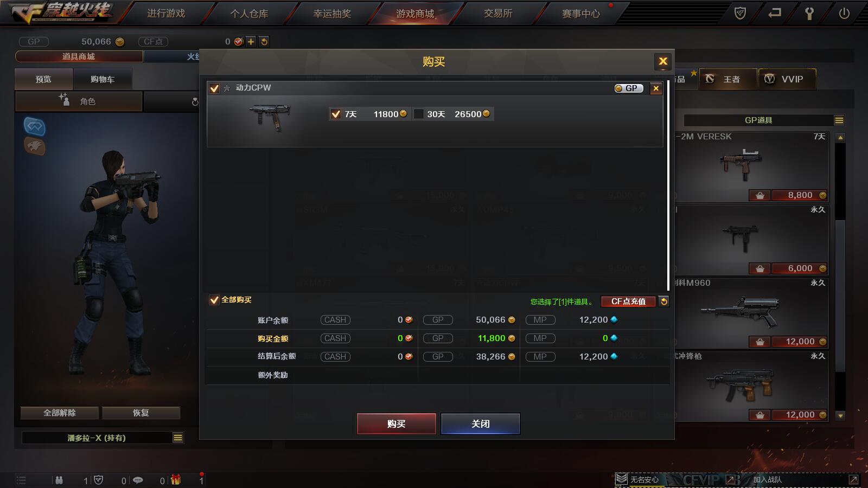Image resolution: width=868 pixels, height=488 pixels.
Task: Uncheck the 7天 11800 duration option
Action: (x=336, y=114)
